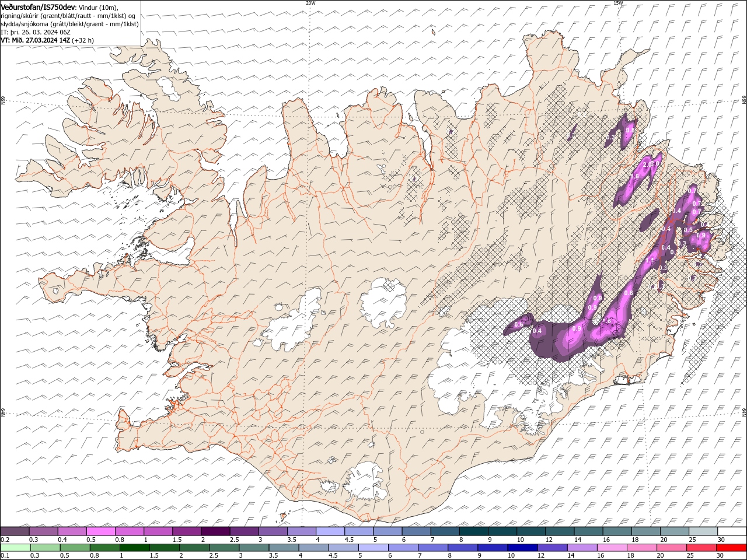Pick the lower-row rain swatch labeled 12
Screen dimensions: 747x560
click(x=553, y=548)
